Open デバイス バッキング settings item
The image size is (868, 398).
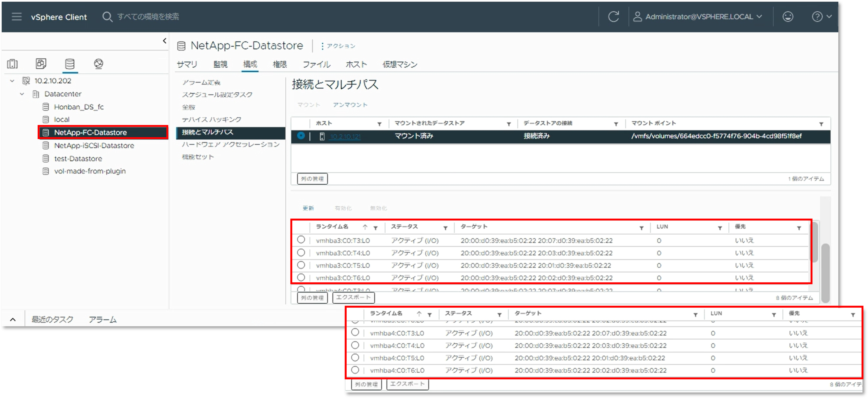coord(212,120)
